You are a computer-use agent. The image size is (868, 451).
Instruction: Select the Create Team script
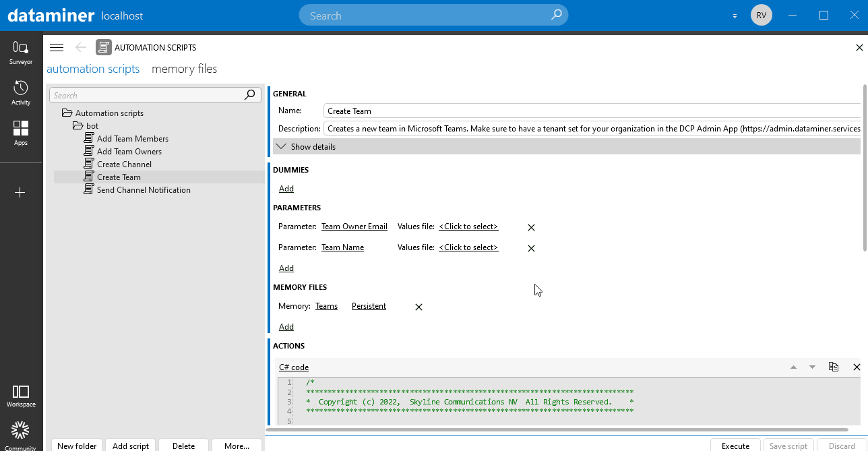119,177
